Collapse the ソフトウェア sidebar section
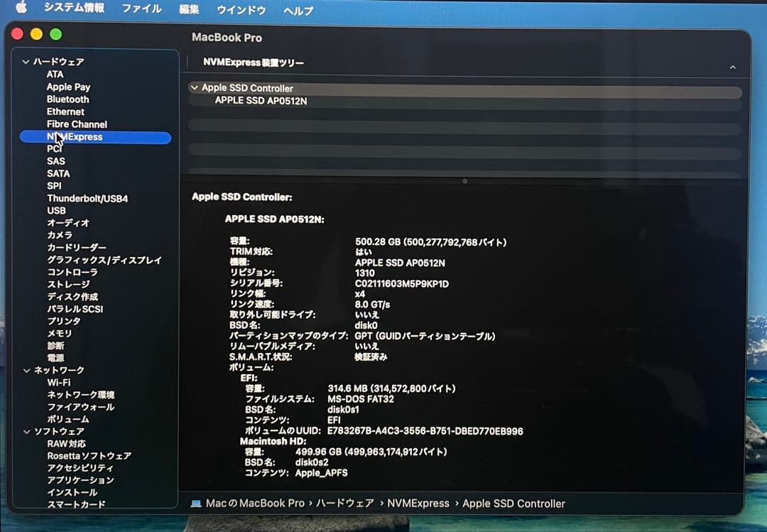The image size is (767, 532). click(x=26, y=432)
